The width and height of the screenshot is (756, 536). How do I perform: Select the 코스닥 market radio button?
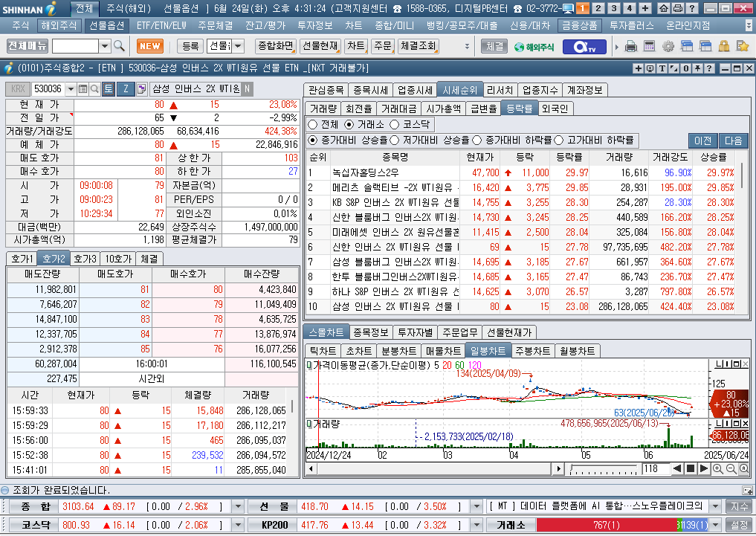pyautogui.click(x=395, y=125)
